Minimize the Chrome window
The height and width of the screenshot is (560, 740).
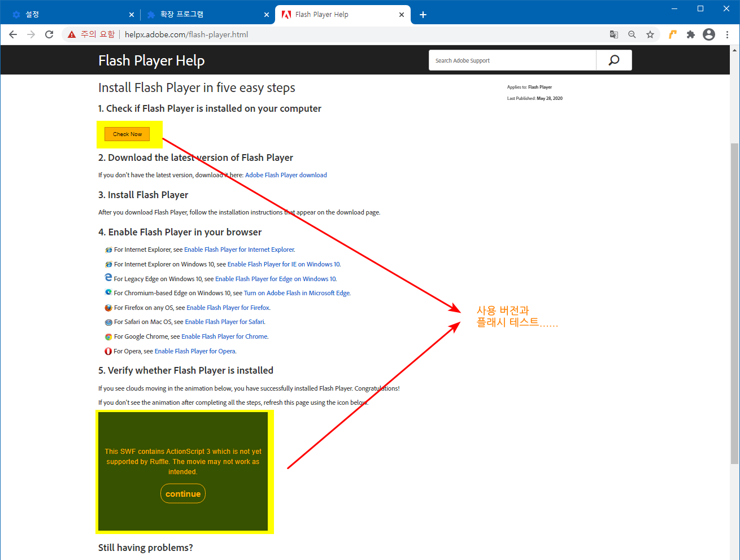(x=674, y=8)
